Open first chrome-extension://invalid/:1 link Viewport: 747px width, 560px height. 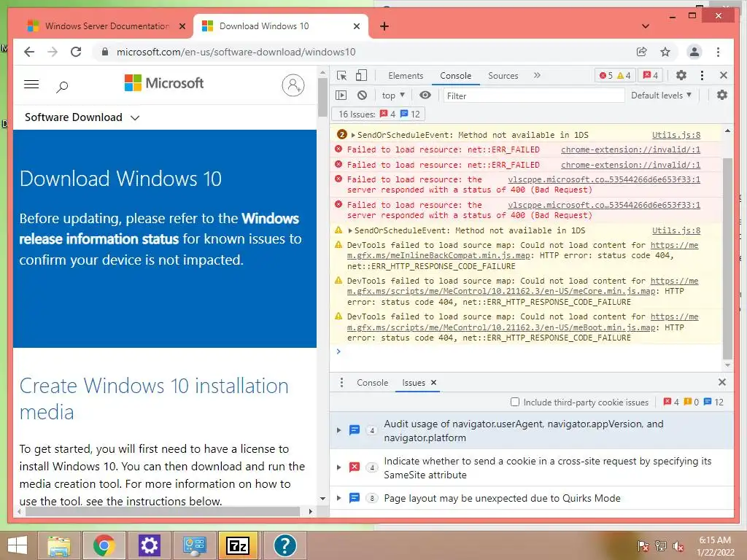(630, 149)
